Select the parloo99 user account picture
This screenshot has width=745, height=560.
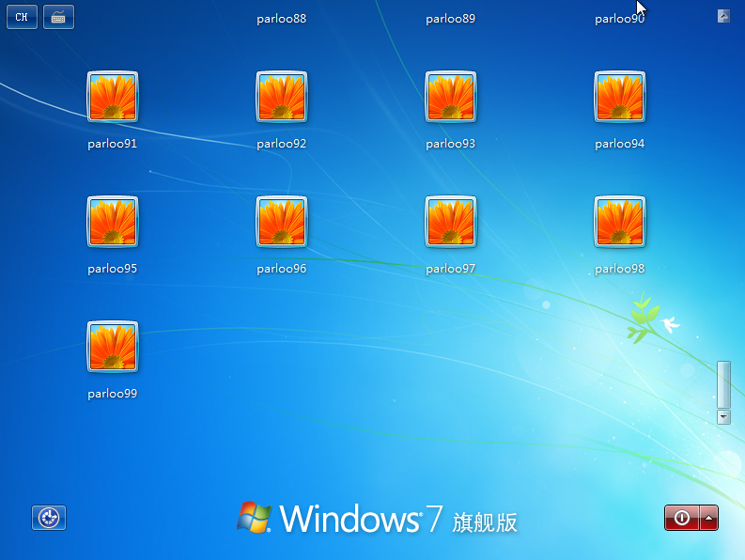113,347
